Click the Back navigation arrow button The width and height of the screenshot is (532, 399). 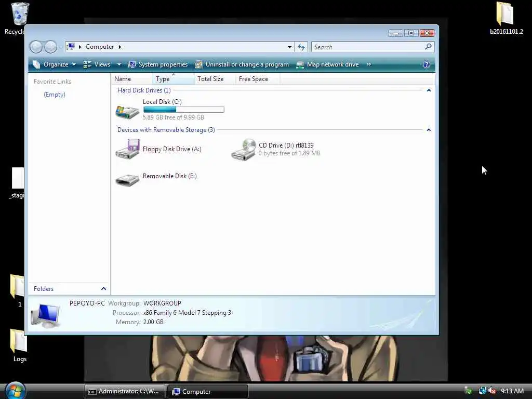click(x=36, y=47)
